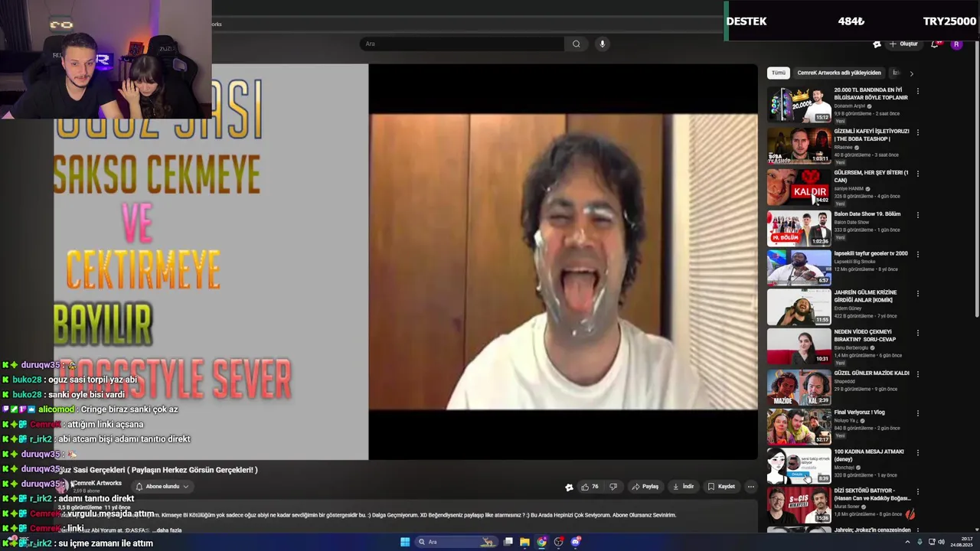Click the taskbar volume speaker icon
The height and width of the screenshot is (551, 980).
tap(941, 542)
